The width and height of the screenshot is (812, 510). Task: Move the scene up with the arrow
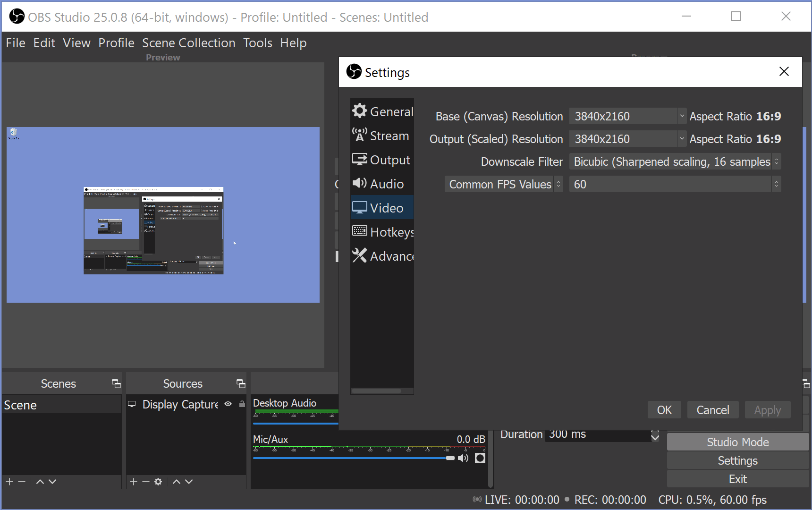40,482
